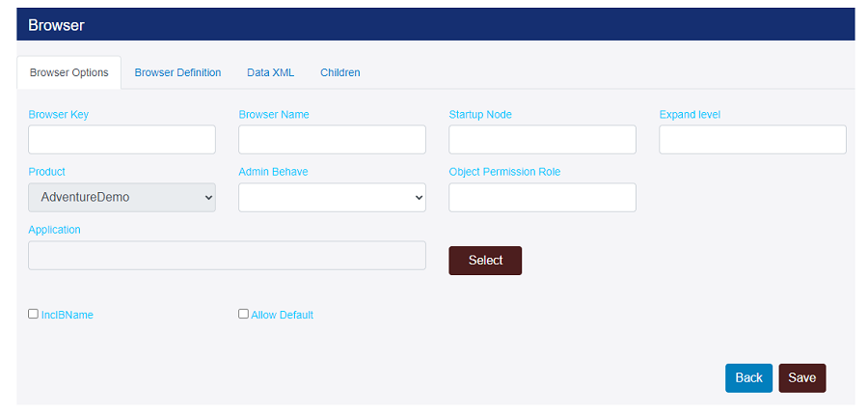
Task: Select the Children tab
Action: [x=339, y=72]
